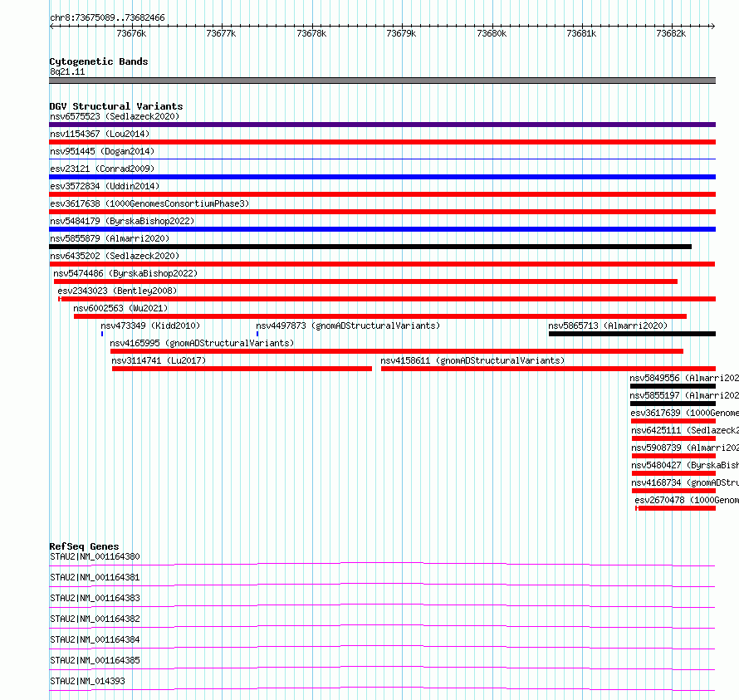Select STAU2|NM_001164384 transcript label
The height and width of the screenshot is (700, 739).
point(95,639)
